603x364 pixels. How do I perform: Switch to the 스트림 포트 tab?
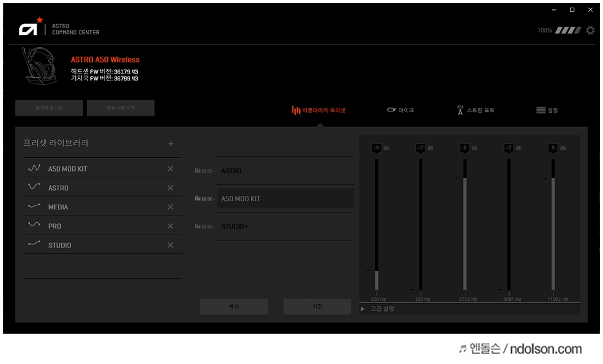pyautogui.click(x=475, y=110)
